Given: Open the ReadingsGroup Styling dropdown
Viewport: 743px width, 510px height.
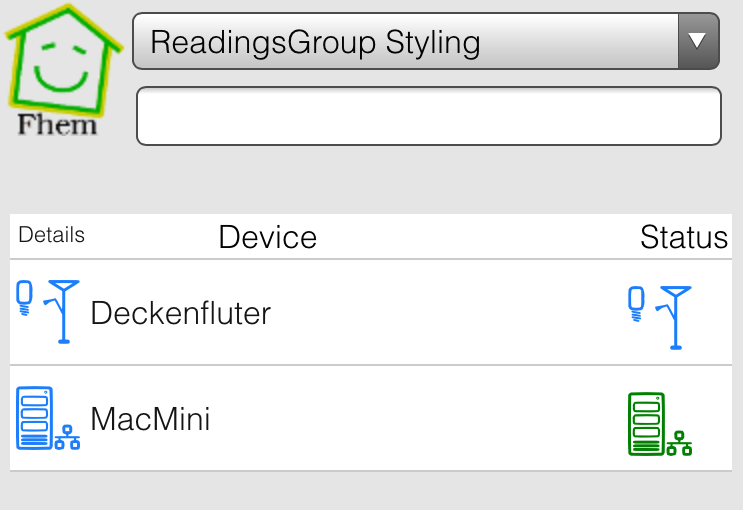Looking at the screenshot, I should (426, 41).
